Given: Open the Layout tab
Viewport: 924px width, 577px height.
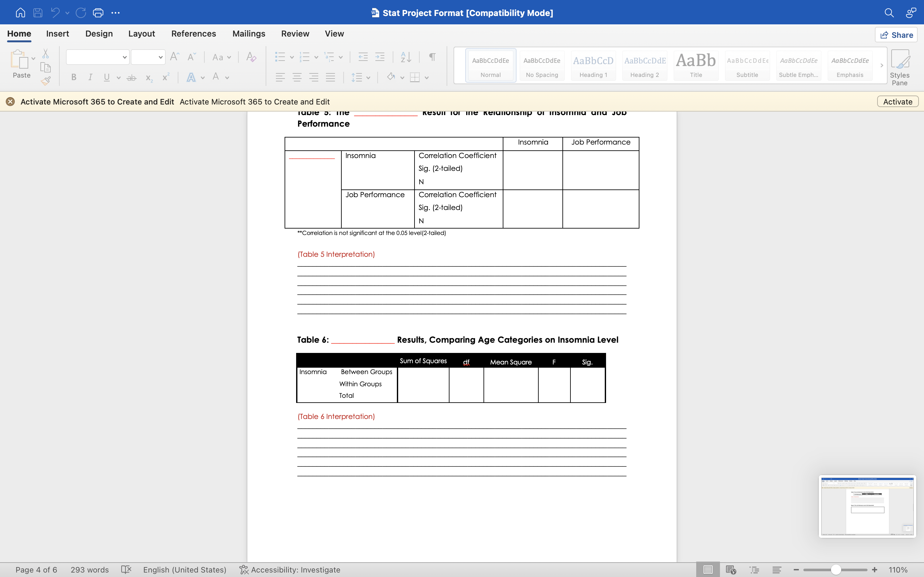Looking at the screenshot, I should 141,34.
